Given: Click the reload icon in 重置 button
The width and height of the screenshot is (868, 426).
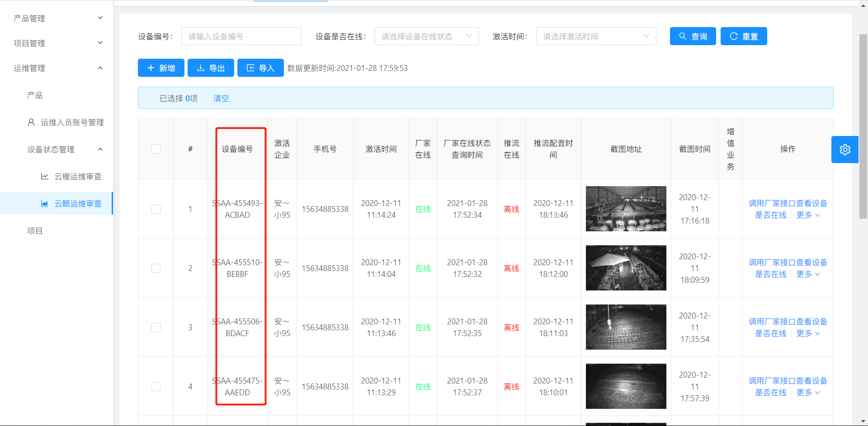Looking at the screenshot, I should pos(733,36).
